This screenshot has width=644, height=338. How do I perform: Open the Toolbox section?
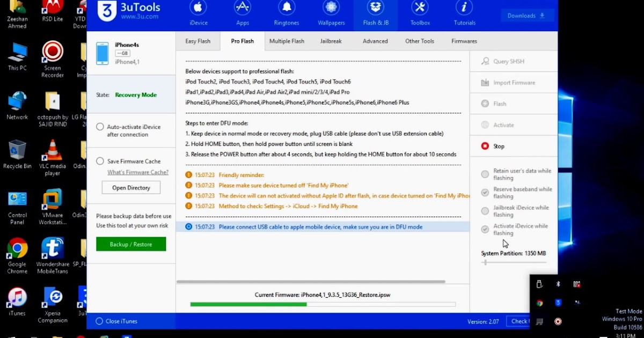coord(420,13)
